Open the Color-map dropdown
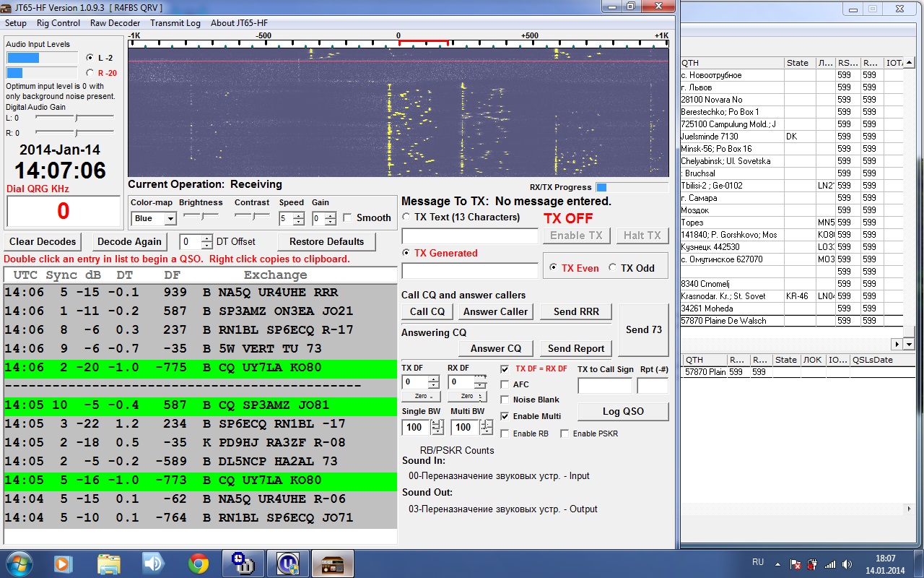The image size is (924, 578). tap(170, 218)
